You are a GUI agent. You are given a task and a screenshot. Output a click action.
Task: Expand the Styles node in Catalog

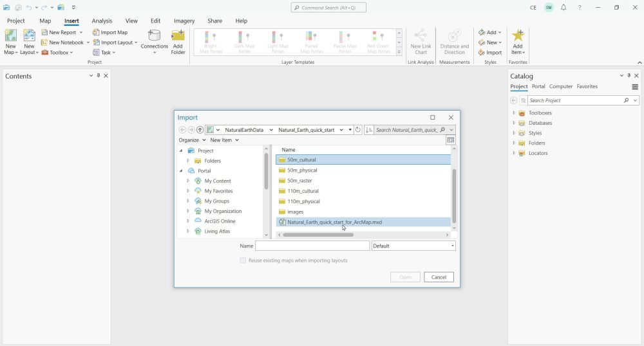point(514,133)
